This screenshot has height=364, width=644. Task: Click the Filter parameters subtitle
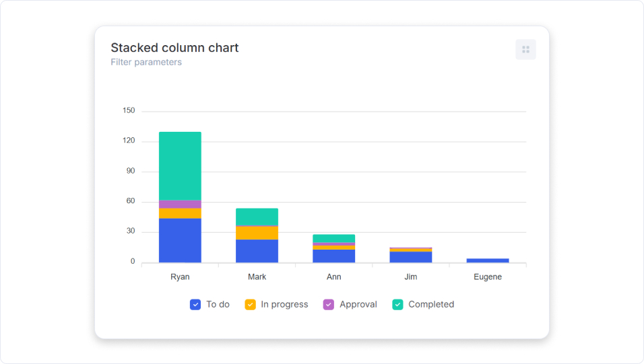[x=146, y=63]
